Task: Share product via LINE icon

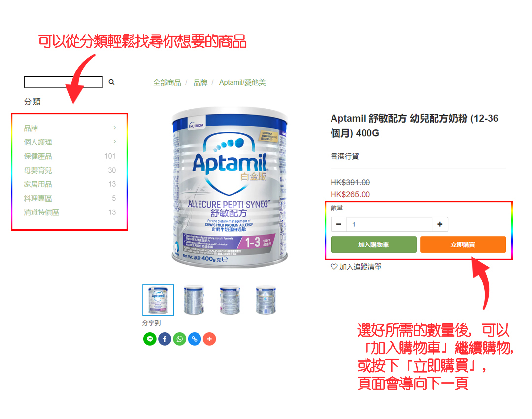Action: [x=150, y=339]
